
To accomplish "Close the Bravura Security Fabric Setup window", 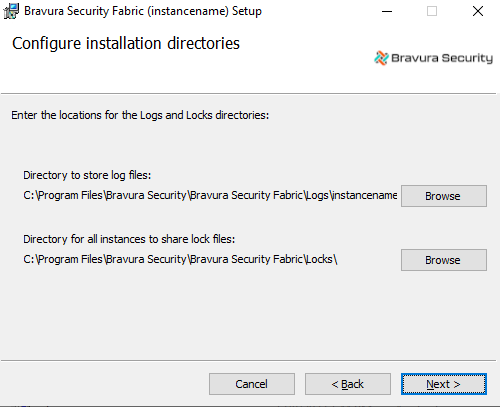I will [x=478, y=11].
